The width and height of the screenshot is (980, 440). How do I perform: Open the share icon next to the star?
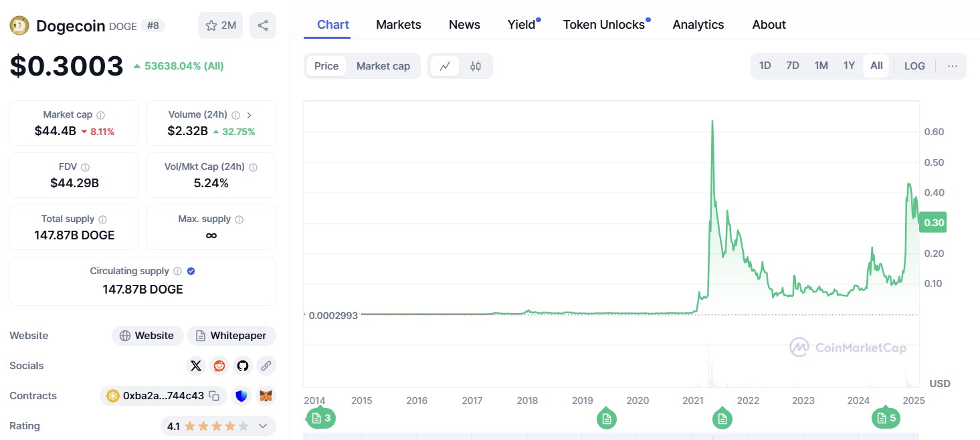click(x=263, y=25)
